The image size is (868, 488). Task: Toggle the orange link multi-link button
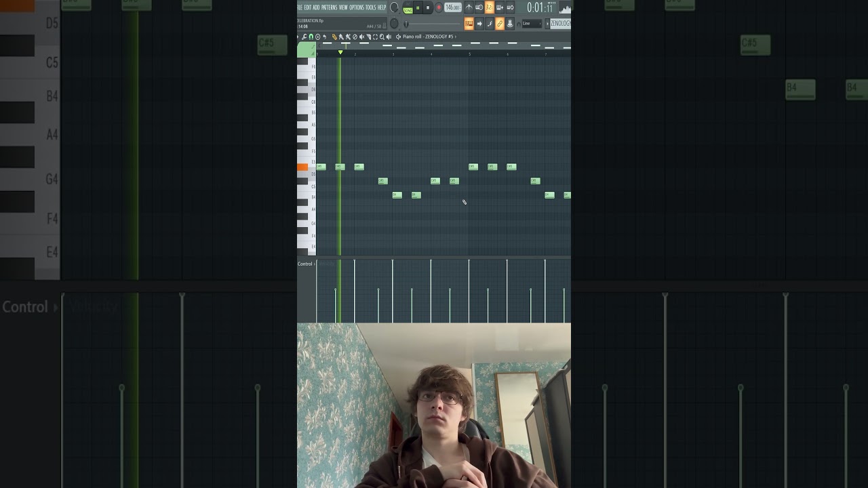coord(500,24)
